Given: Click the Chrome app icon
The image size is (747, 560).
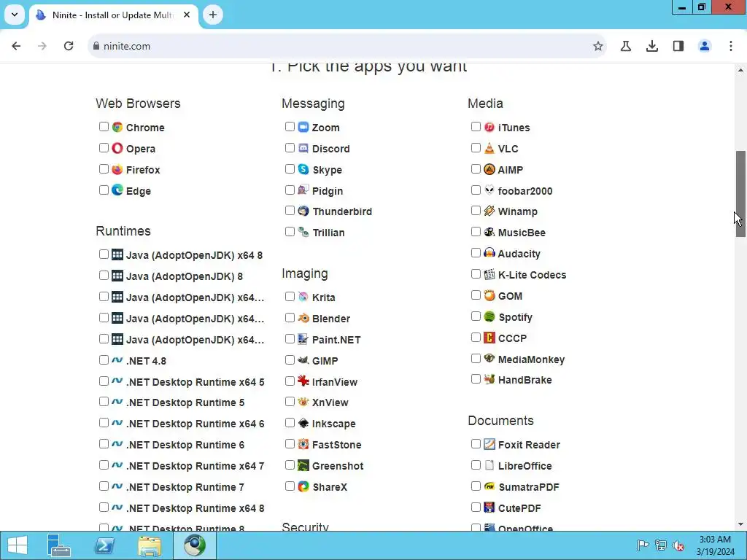Looking at the screenshot, I should tap(117, 127).
